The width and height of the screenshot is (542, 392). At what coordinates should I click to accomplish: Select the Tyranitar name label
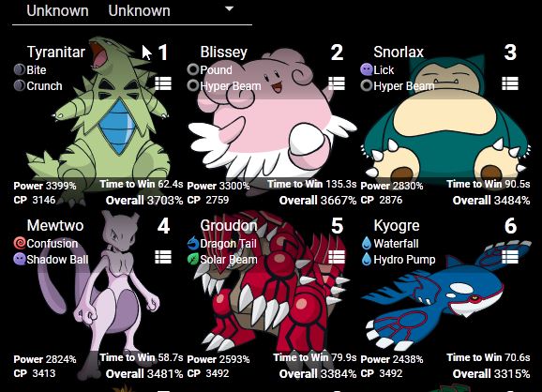56,53
